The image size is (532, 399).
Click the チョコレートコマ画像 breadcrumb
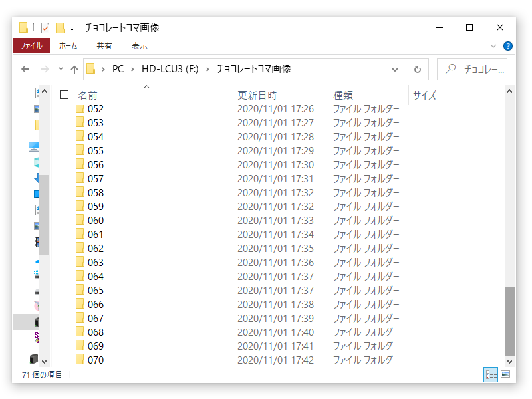click(x=254, y=69)
